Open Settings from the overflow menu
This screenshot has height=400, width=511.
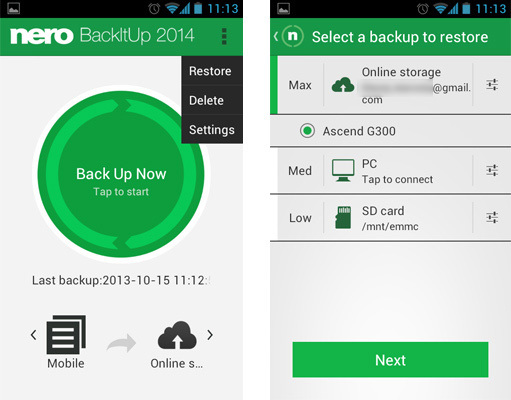212,130
